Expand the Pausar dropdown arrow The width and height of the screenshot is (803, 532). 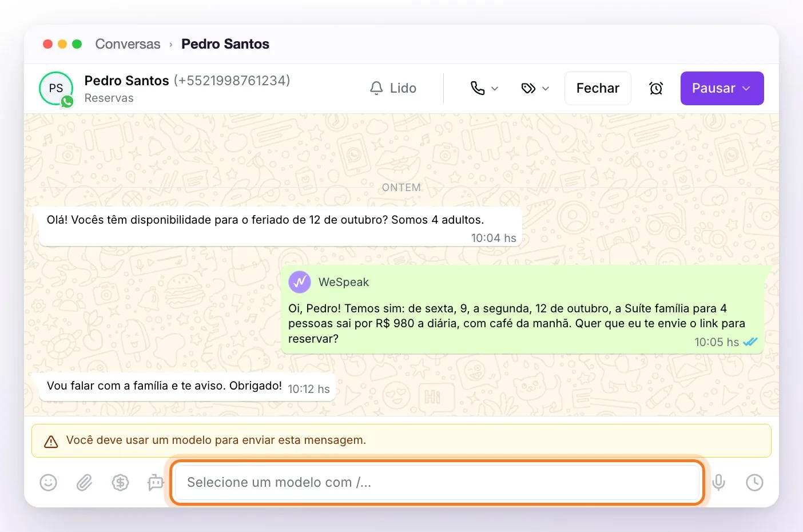(x=746, y=88)
